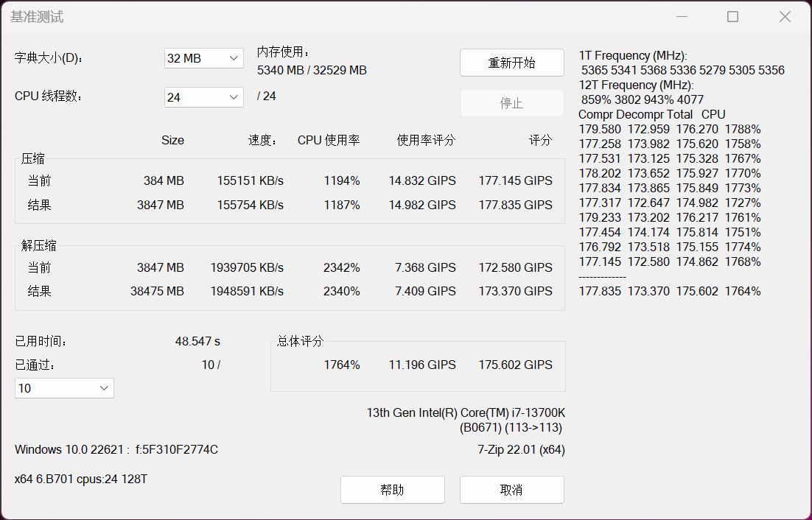Open 帮助 for benchmark help

(392, 489)
